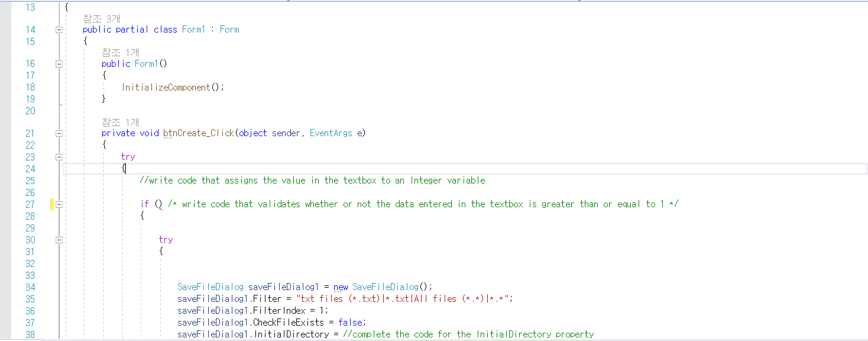Click the EventArgs parameter in the method signature
Viewport: 868px width, 341px height.
pos(331,133)
